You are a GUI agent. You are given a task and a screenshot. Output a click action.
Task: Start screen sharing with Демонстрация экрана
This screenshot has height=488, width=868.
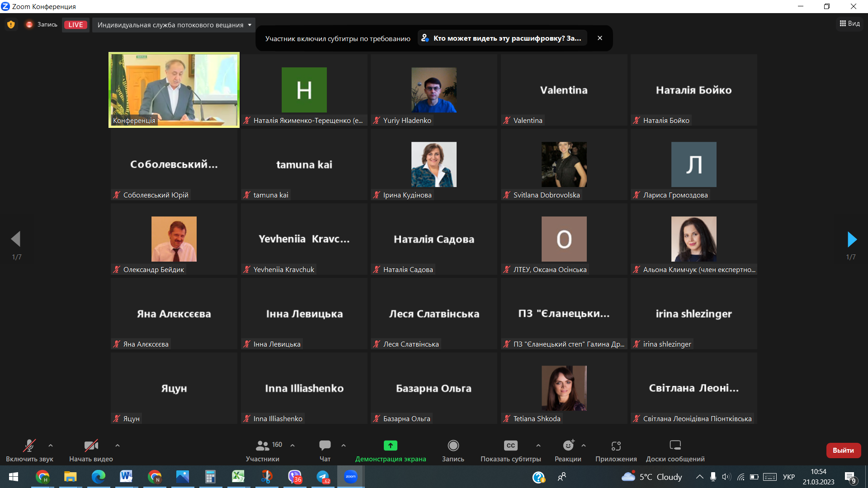[x=390, y=446]
